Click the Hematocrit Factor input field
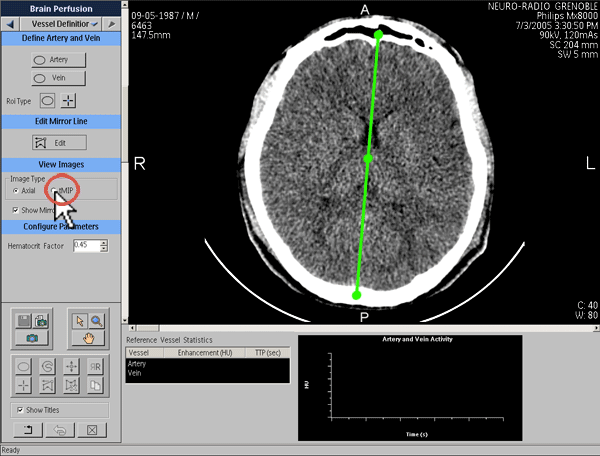 [84, 245]
